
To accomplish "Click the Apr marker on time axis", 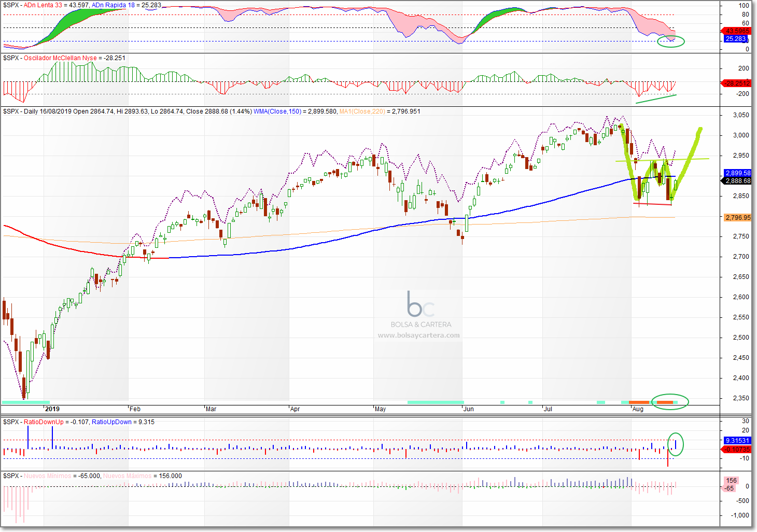I will click(295, 409).
